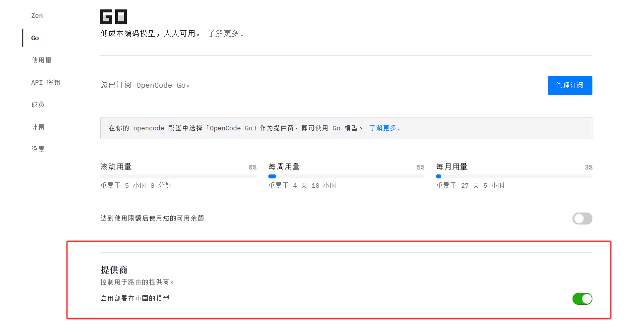Open 了解更多 link in config notice
This screenshot has width=644, height=331.
383,128
